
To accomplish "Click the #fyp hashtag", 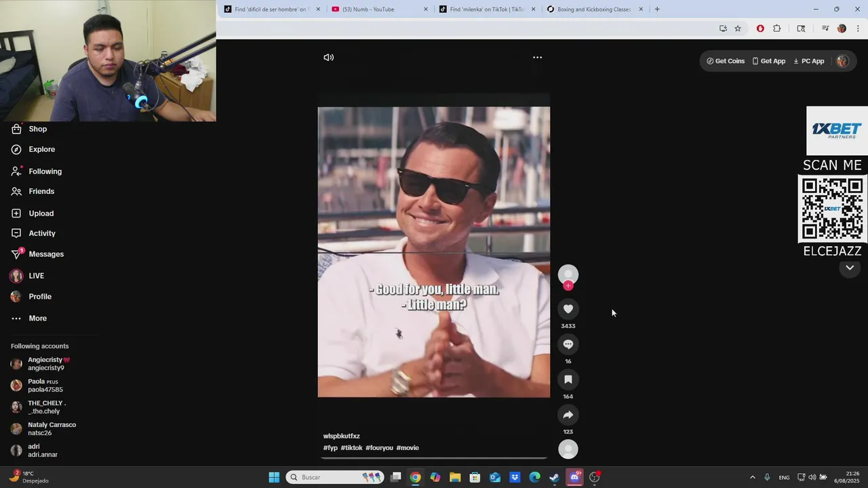I will click(x=330, y=448).
